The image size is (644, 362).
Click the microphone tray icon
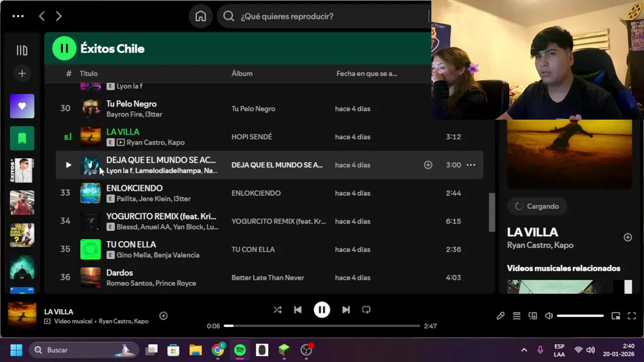(540, 350)
